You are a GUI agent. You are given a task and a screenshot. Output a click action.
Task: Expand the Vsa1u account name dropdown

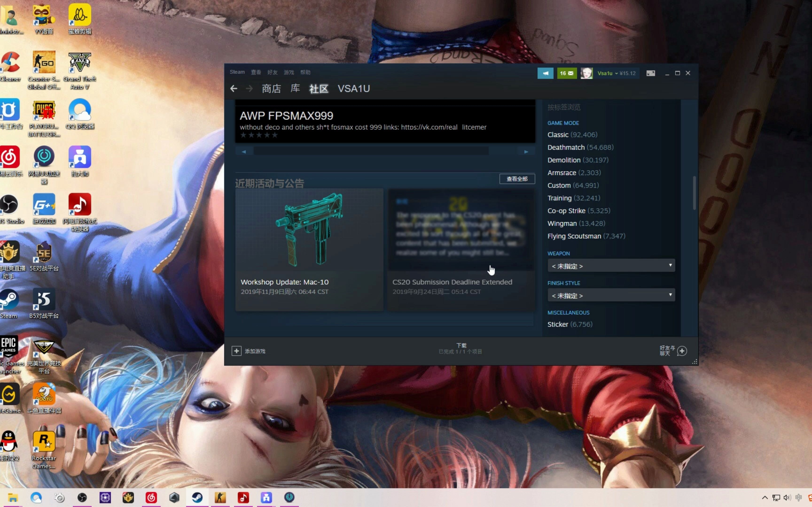click(608, 73)
